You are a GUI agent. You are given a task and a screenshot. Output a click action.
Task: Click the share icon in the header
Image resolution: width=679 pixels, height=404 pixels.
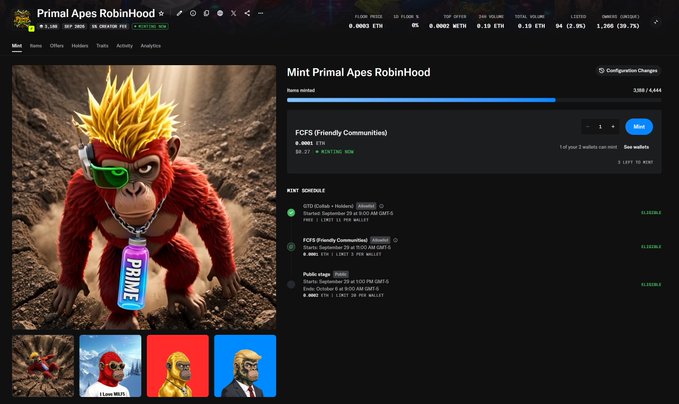pyautogui.click(x=247, y=13)
